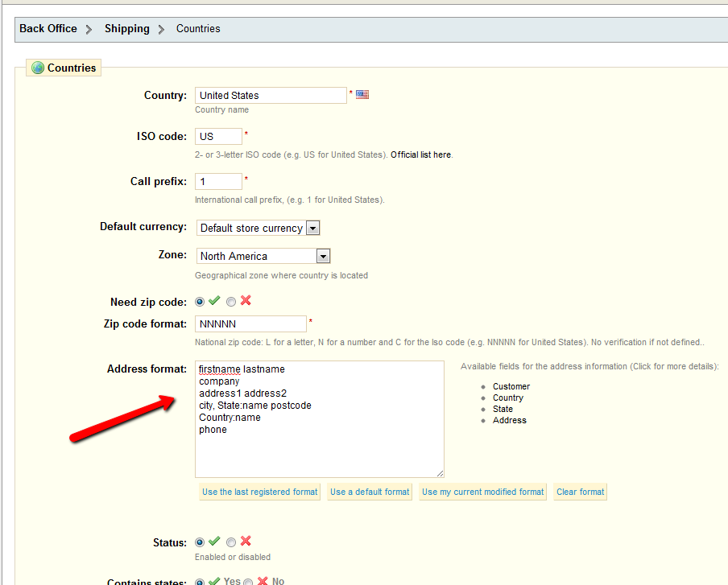Go to Back Office breadcrumb

(48, 29)
